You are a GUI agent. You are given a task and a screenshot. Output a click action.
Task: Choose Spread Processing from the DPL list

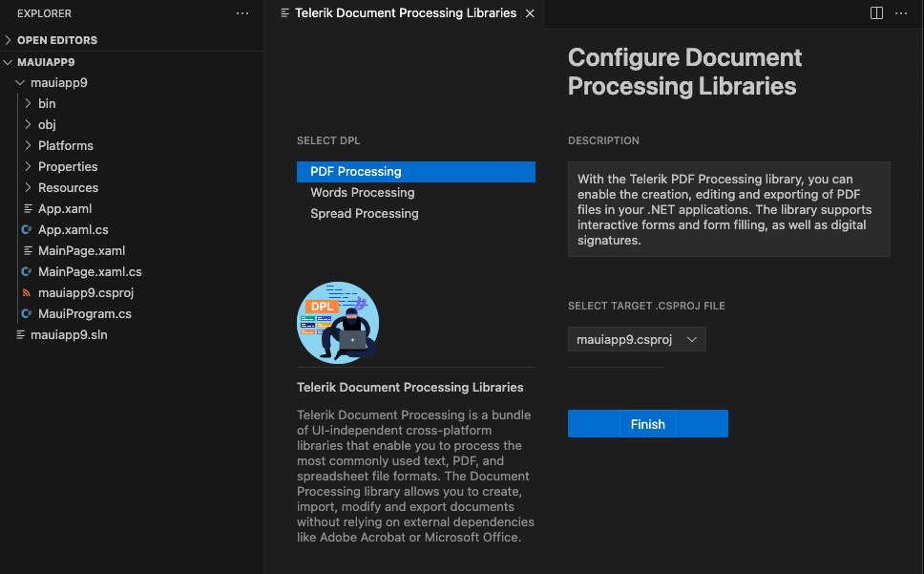pyautogui.click(x=364, y=214)
